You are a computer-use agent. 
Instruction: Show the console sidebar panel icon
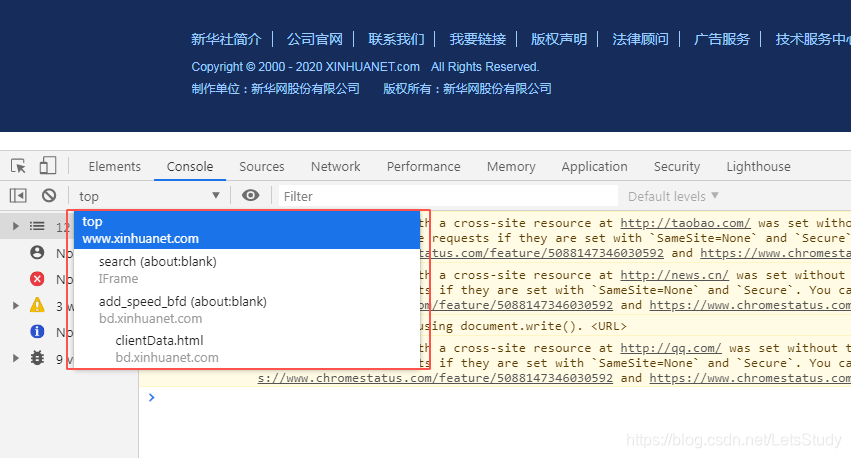pos(18,195)
